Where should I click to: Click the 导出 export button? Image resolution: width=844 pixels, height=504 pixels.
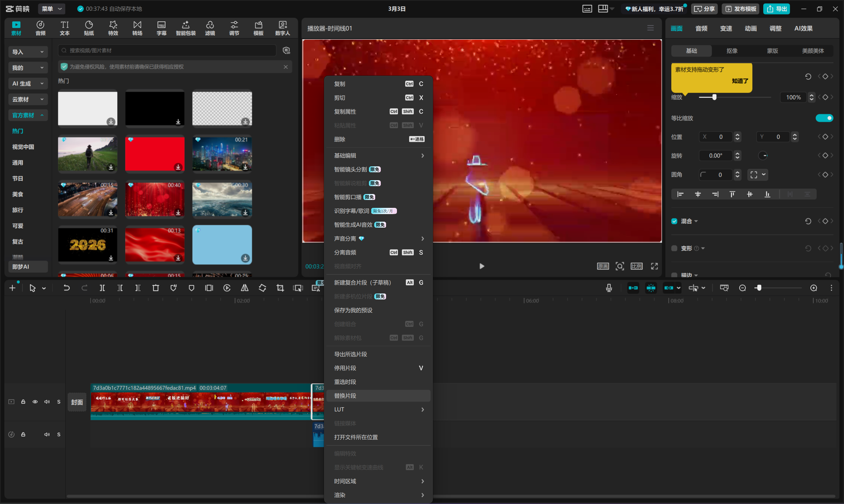(776, 9)
